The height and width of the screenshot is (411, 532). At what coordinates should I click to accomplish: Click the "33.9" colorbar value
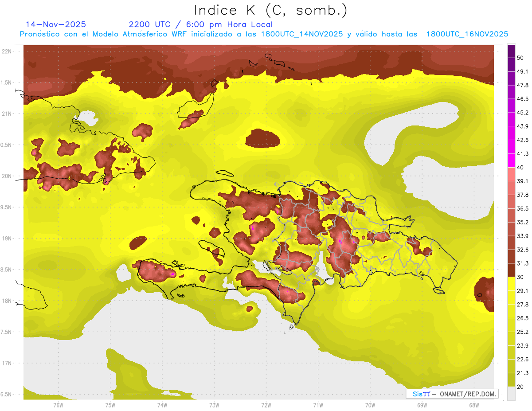tap(523, 236)
